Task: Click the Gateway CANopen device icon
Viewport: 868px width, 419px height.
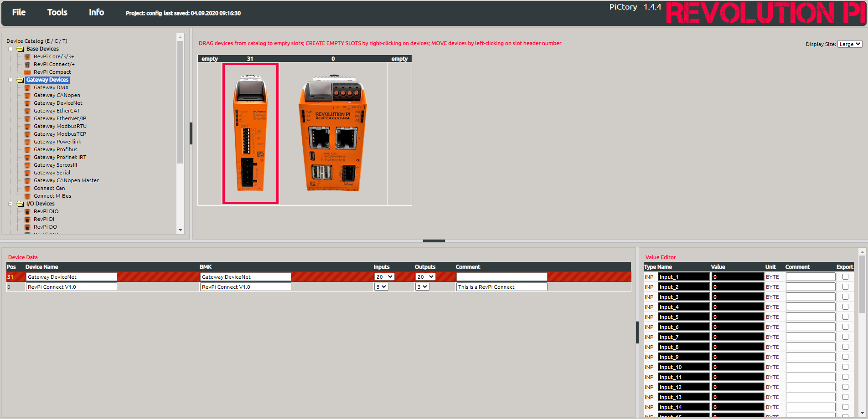Action: (27, 95)
